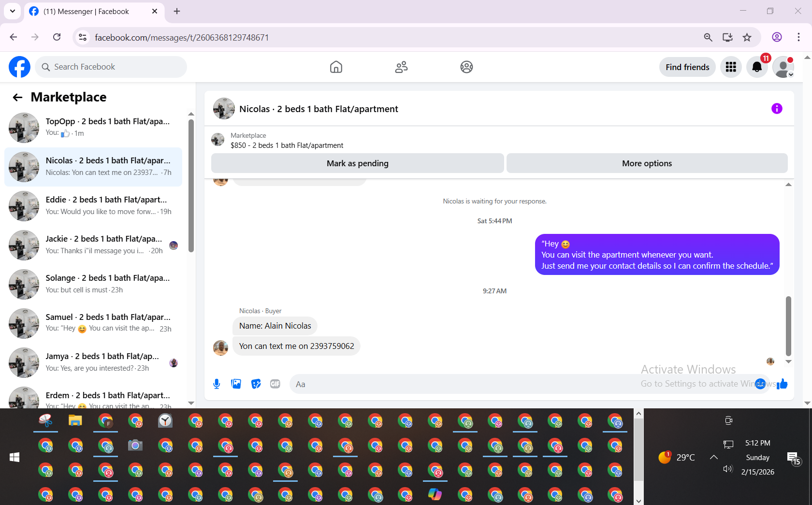Viewport: 812px width, 505px height.
Task: Show hidden system tray icons
Action: 713,457
